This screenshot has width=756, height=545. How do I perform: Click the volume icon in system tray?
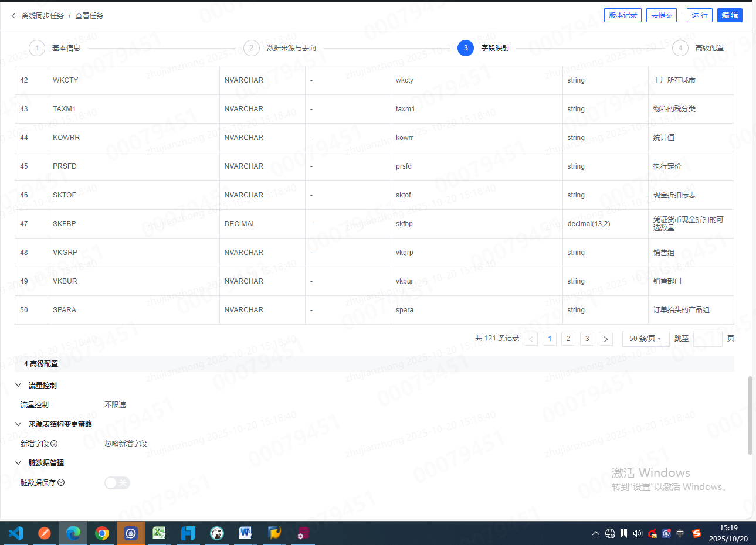(638, 533)
